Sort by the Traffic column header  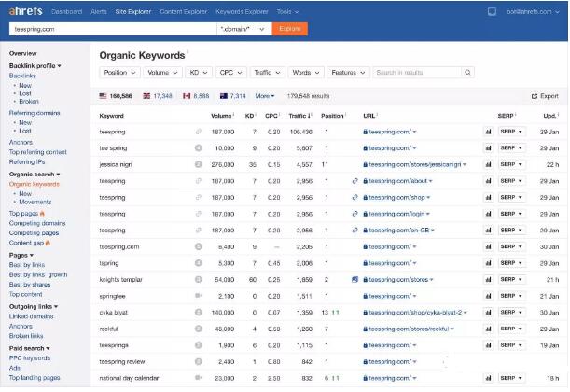click(300, 116)
